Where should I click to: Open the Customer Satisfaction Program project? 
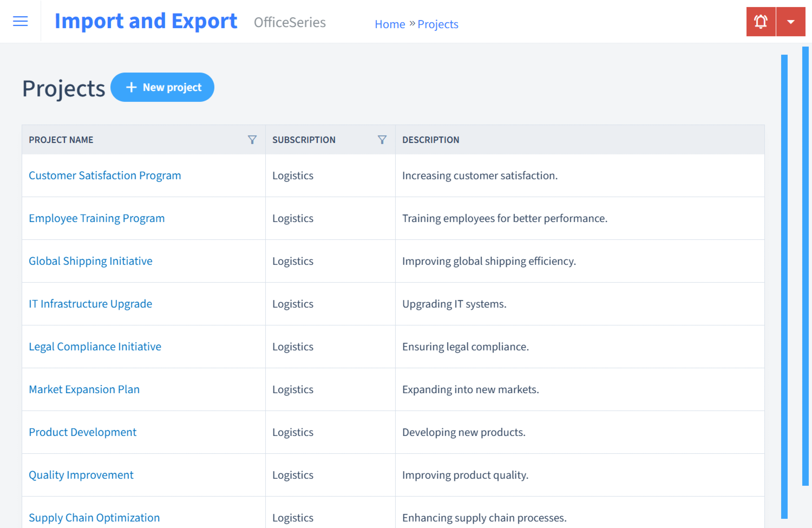tap(104, 175)
